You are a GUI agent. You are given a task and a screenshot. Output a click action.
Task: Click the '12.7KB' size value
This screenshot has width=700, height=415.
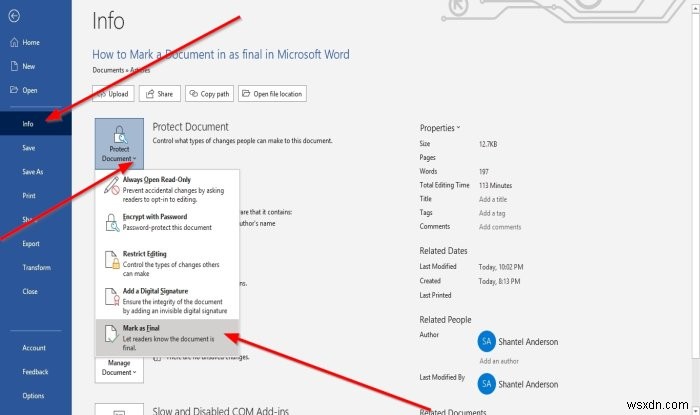click(488, 144)
